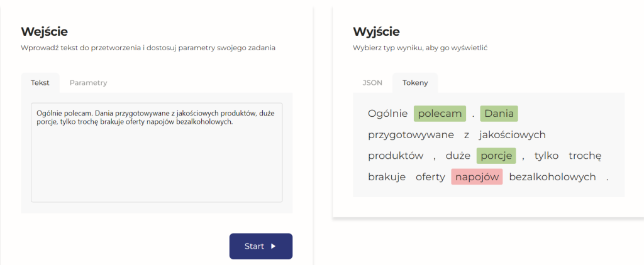Click the play arrow icon inside Start

(x=273, y=246)
